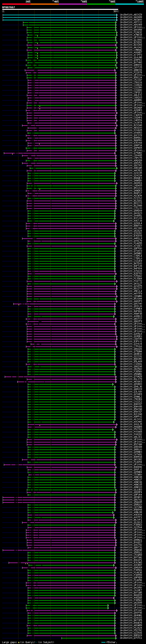Select hit label UniRef100_B8EQX9
Viewport: 146px width, 644px height.
point(131,635)
